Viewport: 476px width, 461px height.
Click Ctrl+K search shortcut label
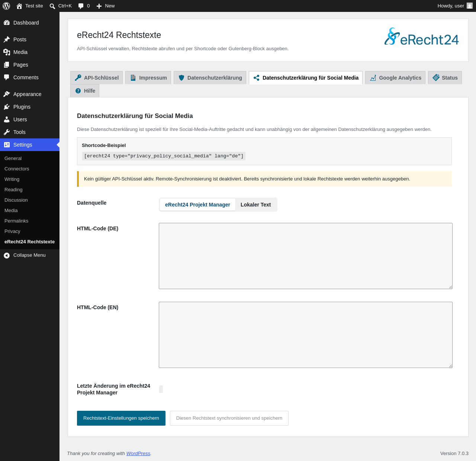pyautogui.click(x=65, y=6)
